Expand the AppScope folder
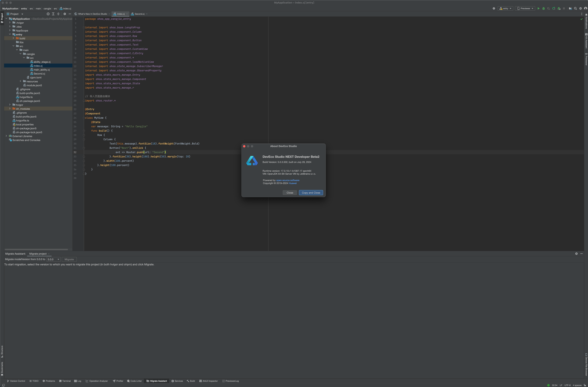The image size is (588, 387). [10, 30]
